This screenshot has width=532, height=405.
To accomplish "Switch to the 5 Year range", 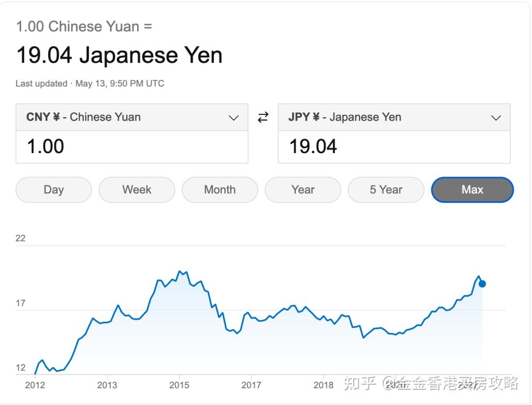I will (386, 190).
